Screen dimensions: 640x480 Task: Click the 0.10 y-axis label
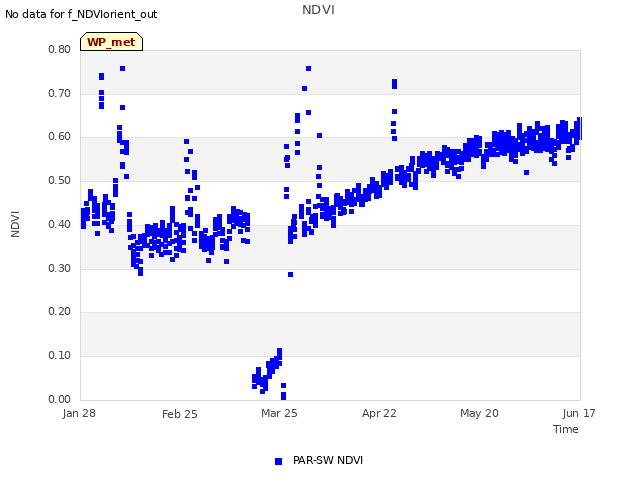coord(59,356)
